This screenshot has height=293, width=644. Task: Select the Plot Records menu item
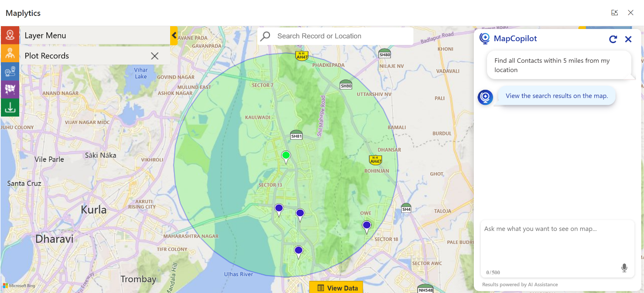click(x=84, y=56)
